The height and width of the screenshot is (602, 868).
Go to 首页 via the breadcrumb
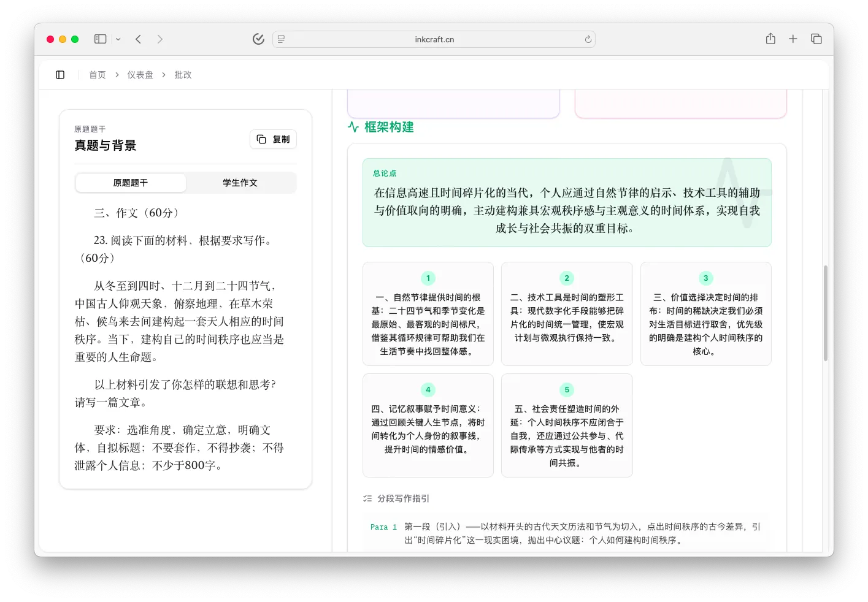tap(97, 74)
